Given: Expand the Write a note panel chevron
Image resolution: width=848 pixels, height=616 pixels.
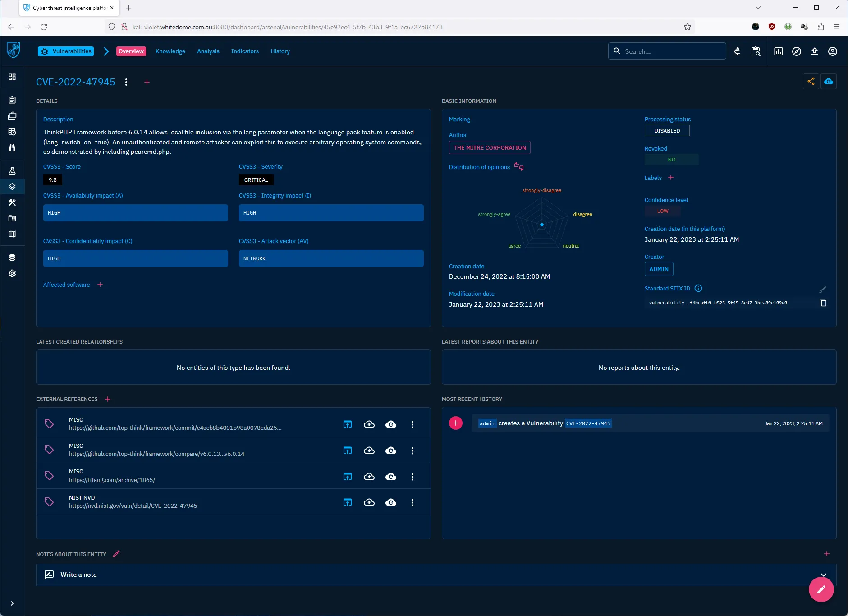Looking at the screenshot, I should [824, 575].
